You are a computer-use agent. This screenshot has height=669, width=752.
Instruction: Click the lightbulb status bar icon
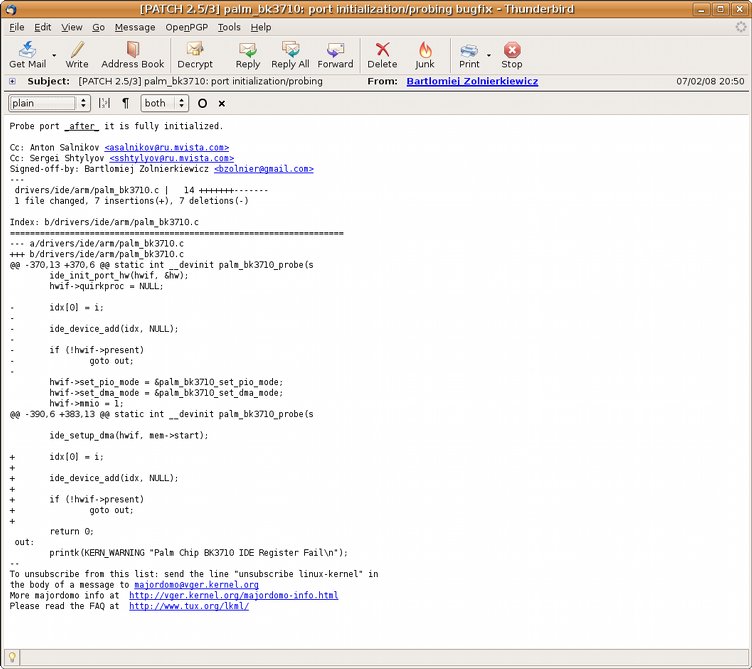pos(12,657)
